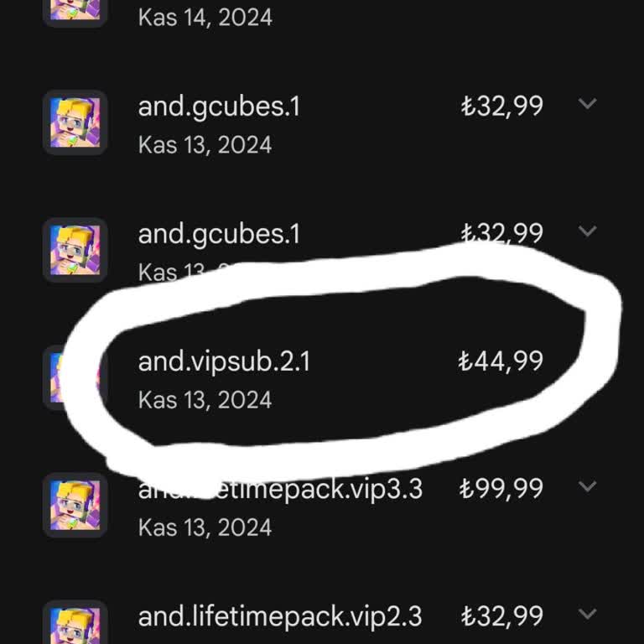The width and height of the screenshot is (644, 644).
Task: Tap the date under and.vipsub.2.1
Action: click(205, 400)
